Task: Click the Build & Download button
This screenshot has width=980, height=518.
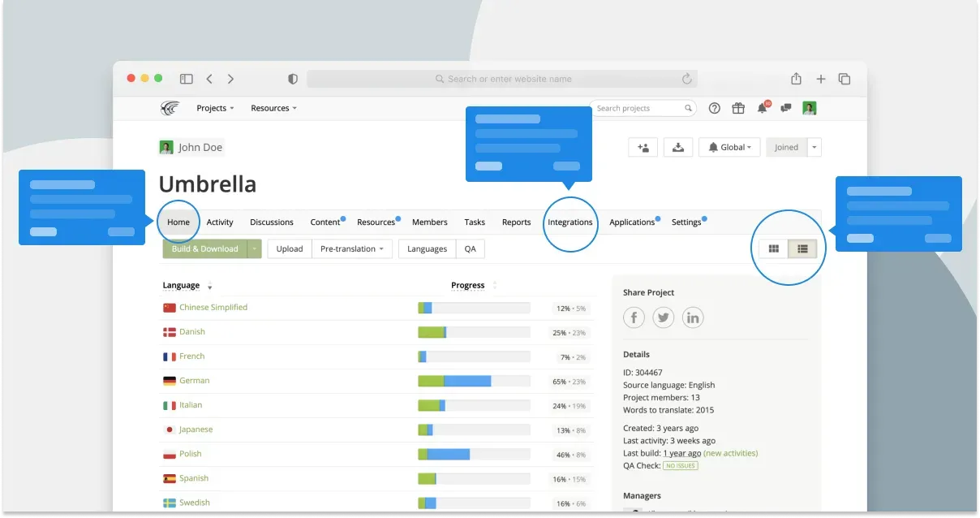Action: 204,248
